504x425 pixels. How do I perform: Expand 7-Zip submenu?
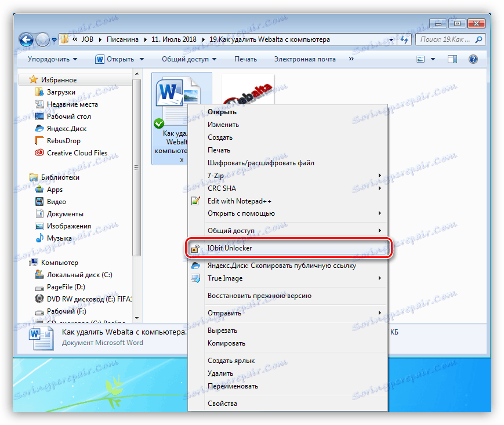pyautogui.click(x=288, y=176)
